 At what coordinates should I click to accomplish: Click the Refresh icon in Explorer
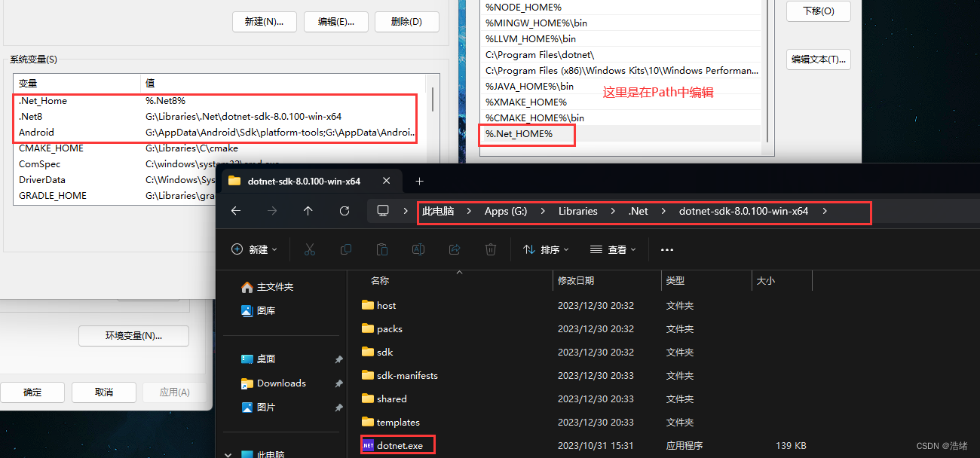345,211
